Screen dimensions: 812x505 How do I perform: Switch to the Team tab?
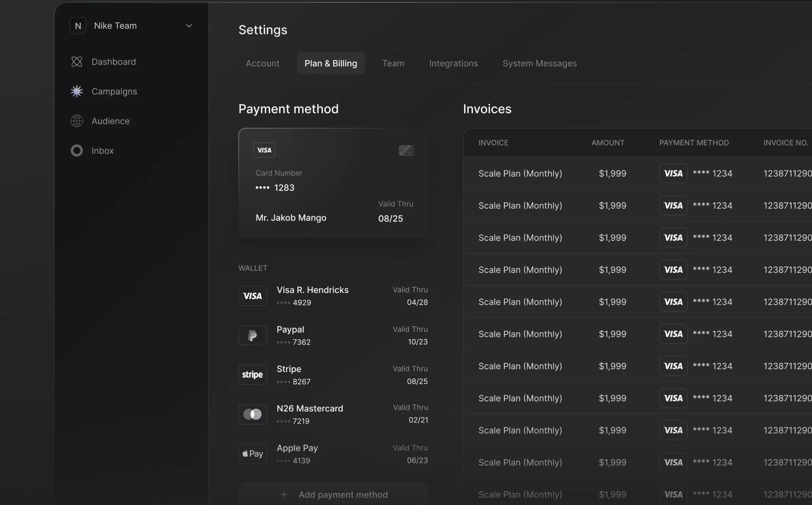tap(393, 63)
